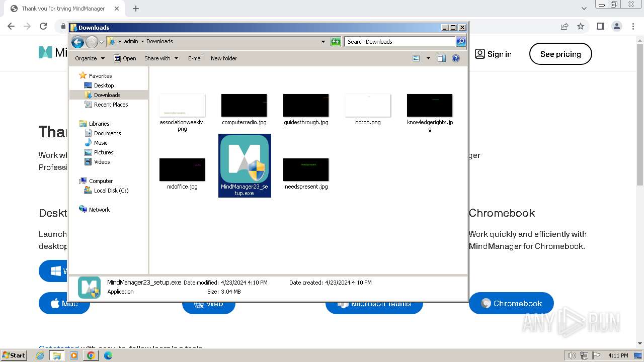Click the refresh button beside address bar
The width and height of the screenshot is (644, 362).
[x=336, y=42]
